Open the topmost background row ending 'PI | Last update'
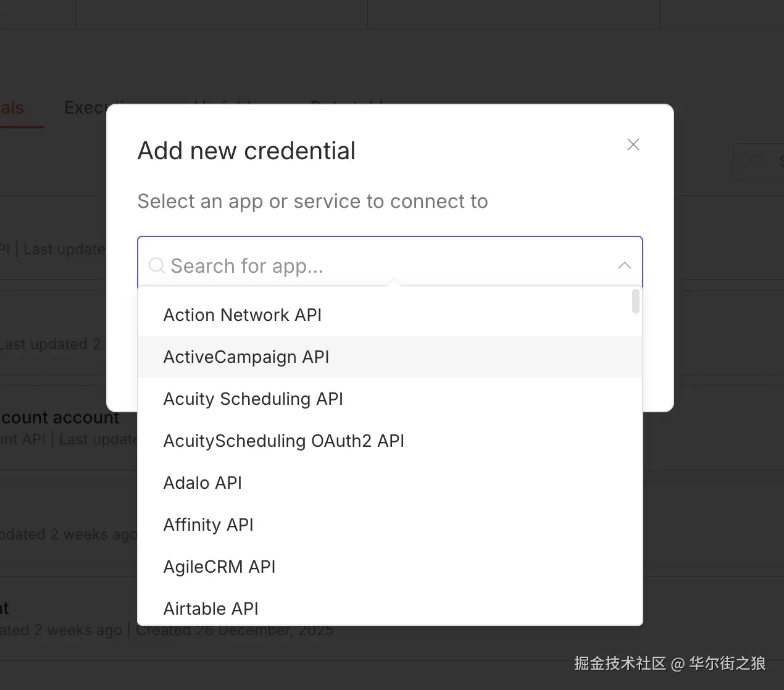This screenshot has height=690, width=784. pos(52,249)
